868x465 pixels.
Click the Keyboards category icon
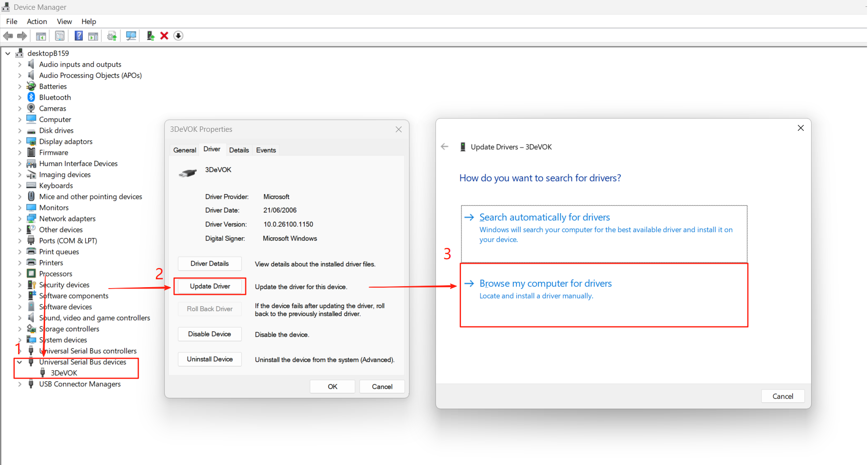click(31, 185)
